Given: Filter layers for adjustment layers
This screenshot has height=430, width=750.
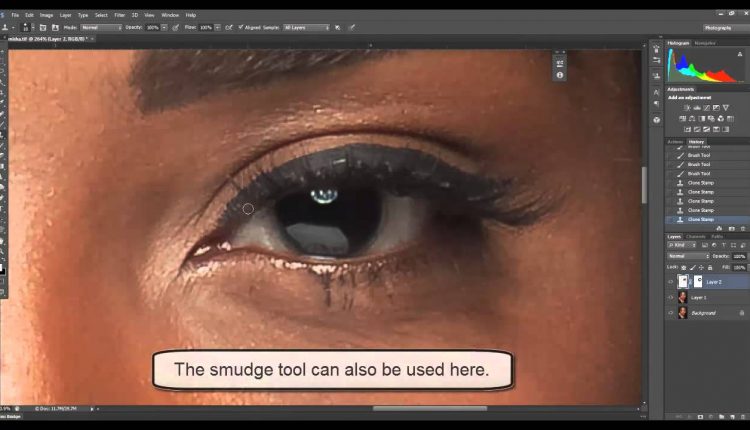Looking at the screenshot, I should coord(714,245).
